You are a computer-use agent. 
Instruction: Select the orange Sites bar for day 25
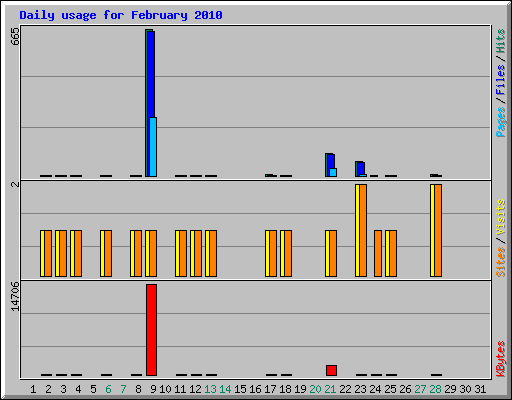(393, 253)
